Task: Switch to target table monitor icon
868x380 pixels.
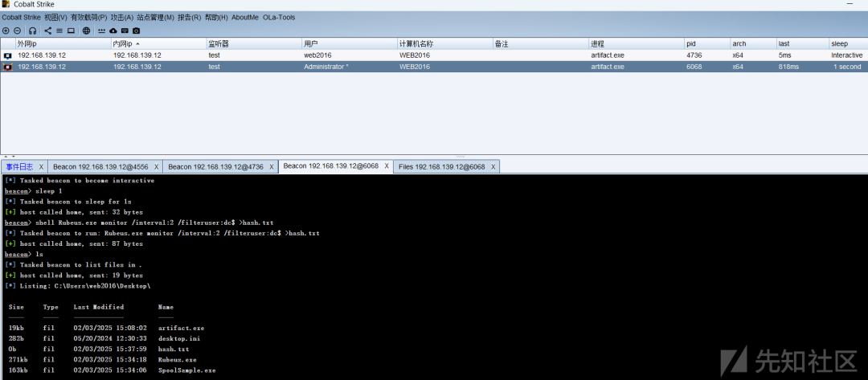Action: click(x=71, y=31)
